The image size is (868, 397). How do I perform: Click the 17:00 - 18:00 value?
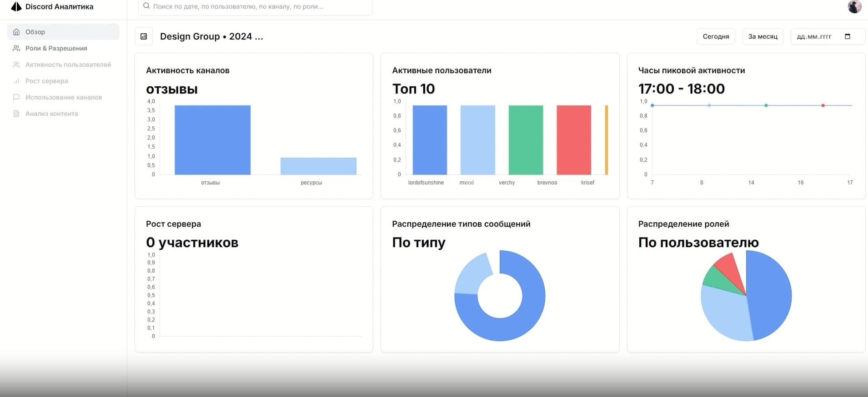[x=682, y=89]
